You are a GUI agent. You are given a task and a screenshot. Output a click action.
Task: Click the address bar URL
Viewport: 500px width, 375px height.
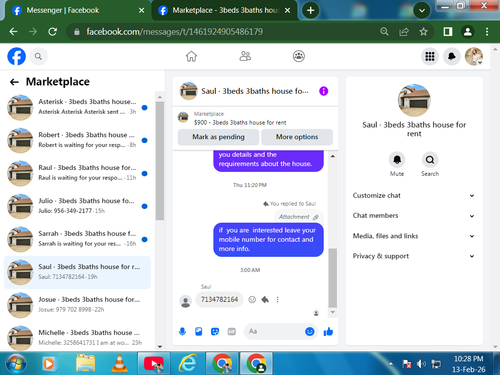(x=175, y=32)
